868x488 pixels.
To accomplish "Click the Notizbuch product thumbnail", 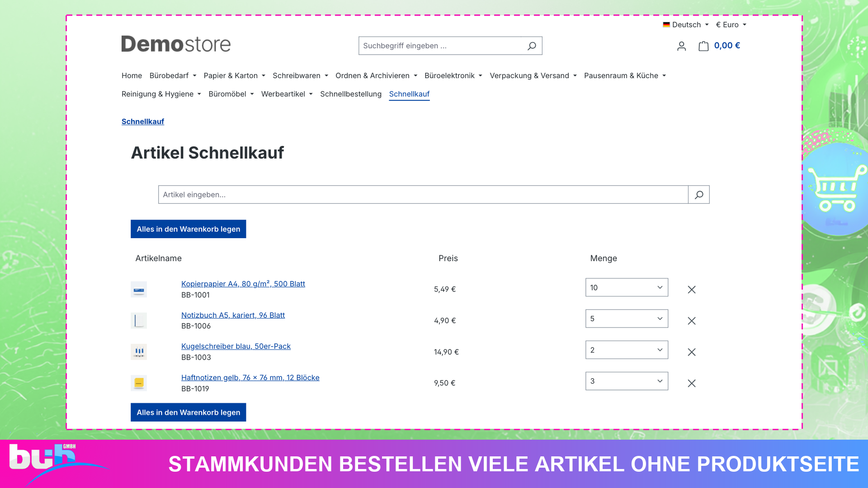I will [139, 321].
